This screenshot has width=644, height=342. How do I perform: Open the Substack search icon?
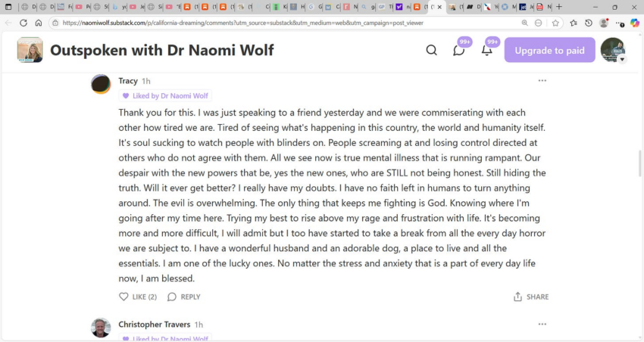pyautogui.click(x=431, y=50)
